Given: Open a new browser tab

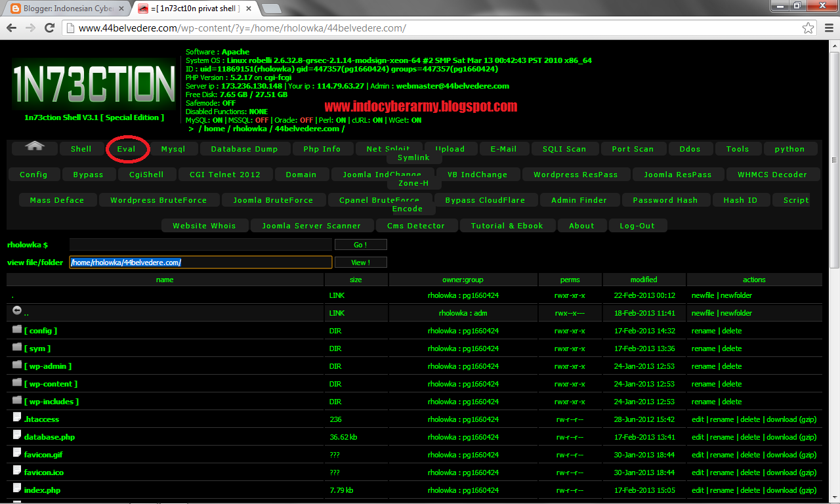Looking at the screenshot, I should tap(272, 9).
